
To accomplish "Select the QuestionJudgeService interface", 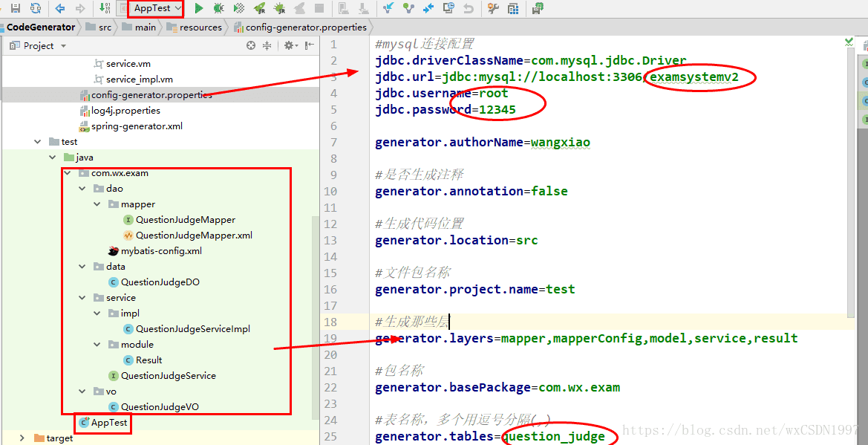I will click(x=162, y=375).
